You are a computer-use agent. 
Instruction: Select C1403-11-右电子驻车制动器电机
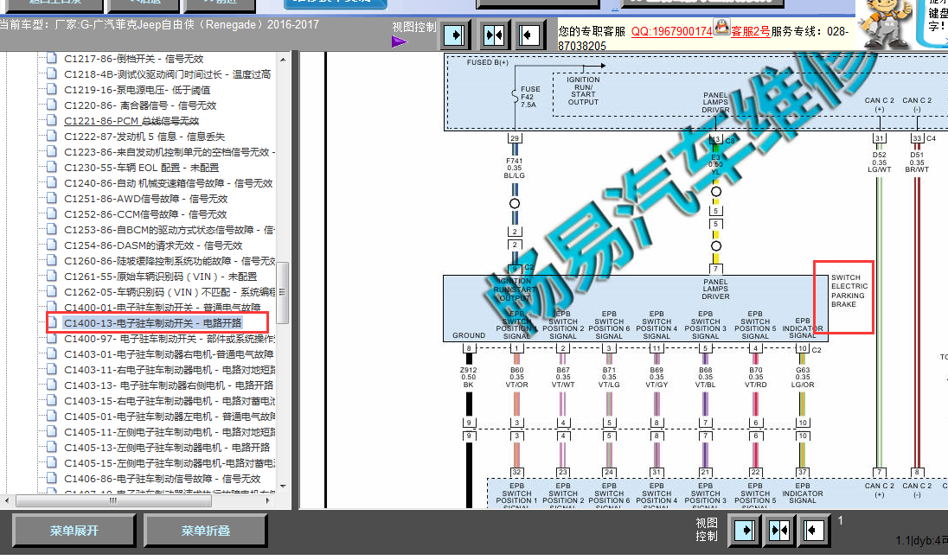click(x=170, y=370)
